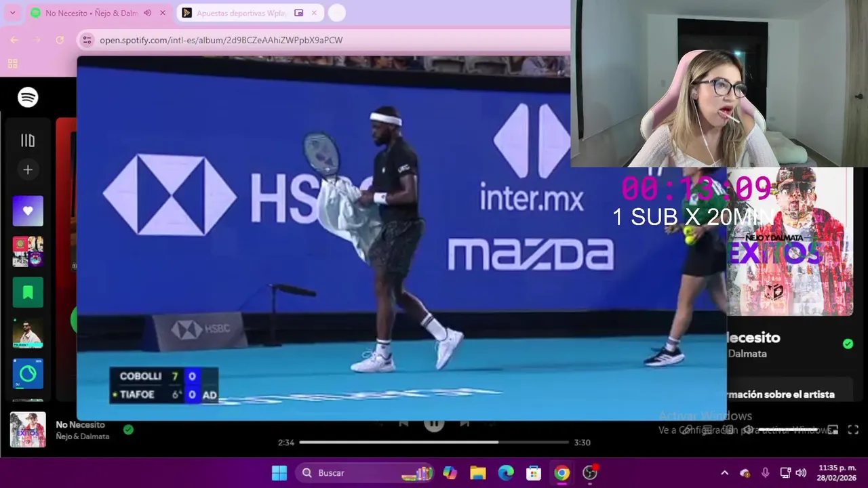Open a new browser tab
This screenshot has height=488, width=868.
tap(336, 13)
